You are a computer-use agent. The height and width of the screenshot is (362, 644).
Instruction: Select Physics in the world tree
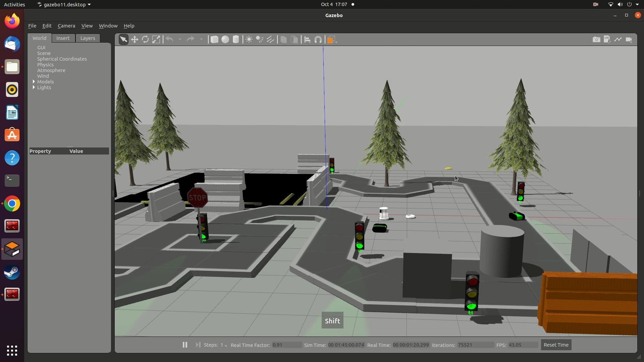45,64
